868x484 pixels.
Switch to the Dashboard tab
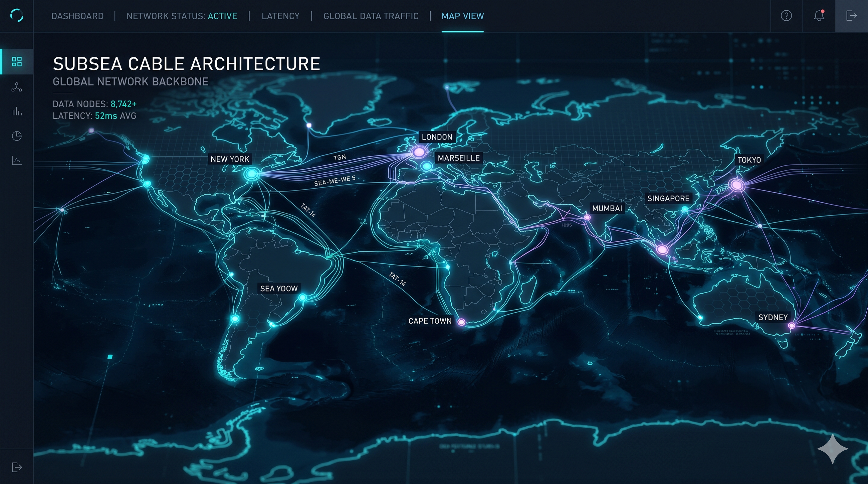coord(77,16)
